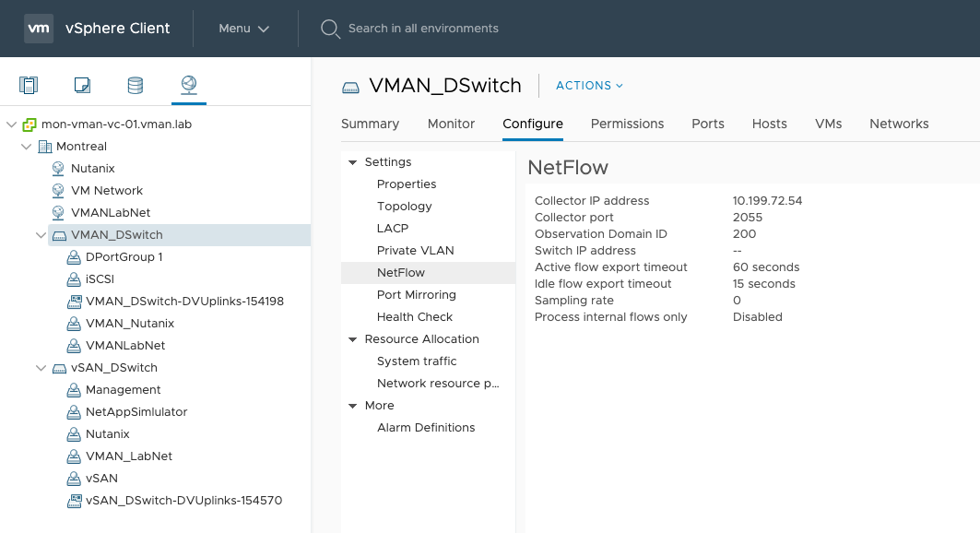The width and height of the screenshot is (980, 533).
Task: Switch to the Monitor tab
Action: (x=451, y=124)
